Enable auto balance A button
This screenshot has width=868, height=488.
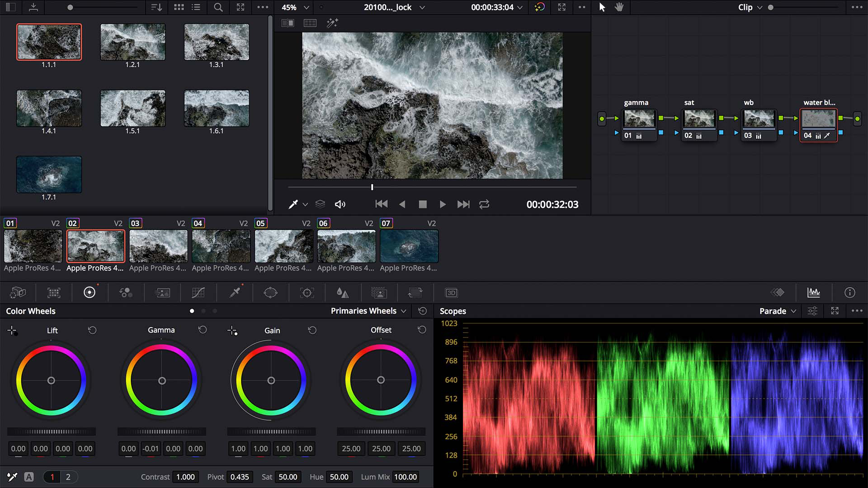click(x=29, y=477)
